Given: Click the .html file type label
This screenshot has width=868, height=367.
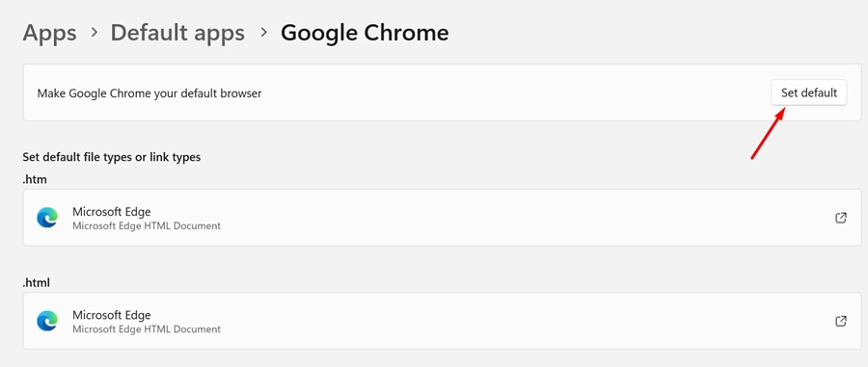Looking at the screenshot, I should pos(37,282).
